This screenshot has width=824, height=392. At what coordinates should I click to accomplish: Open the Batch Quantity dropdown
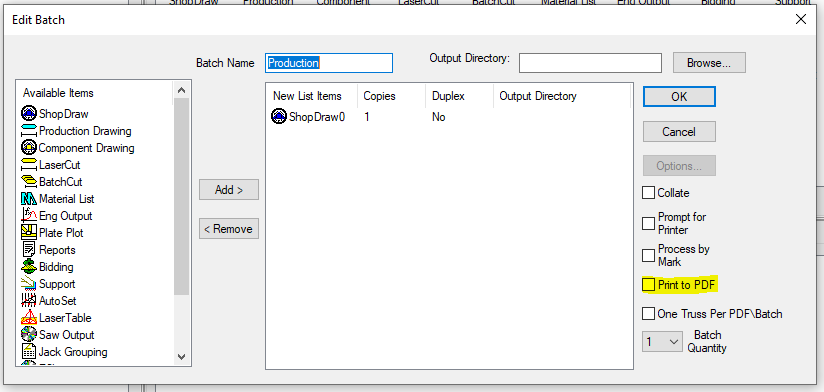coord(662,342)
